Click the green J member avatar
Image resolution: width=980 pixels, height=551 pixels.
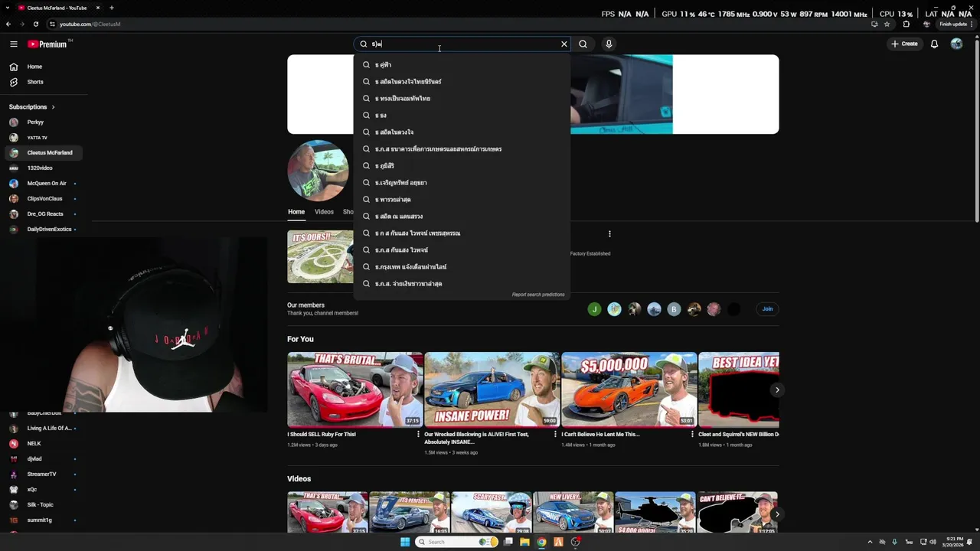tap(594, 309)
